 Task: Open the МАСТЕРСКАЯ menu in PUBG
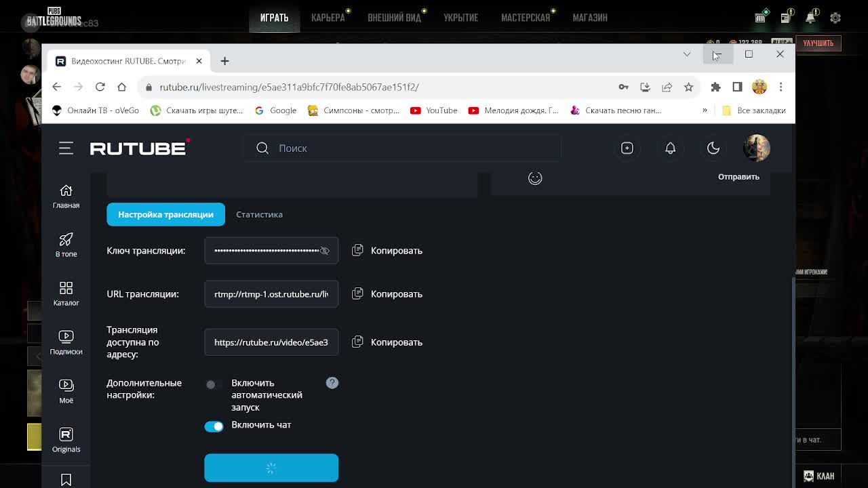tap(526, 18)
